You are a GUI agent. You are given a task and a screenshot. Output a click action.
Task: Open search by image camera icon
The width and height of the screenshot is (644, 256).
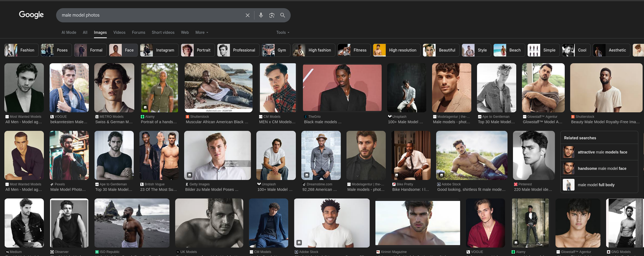point(272,15)
